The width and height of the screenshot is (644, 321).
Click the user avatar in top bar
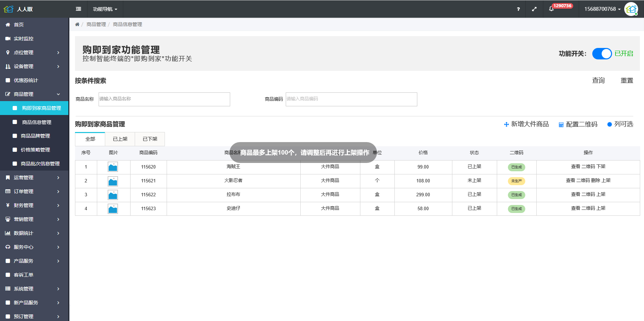pos(631,9)
